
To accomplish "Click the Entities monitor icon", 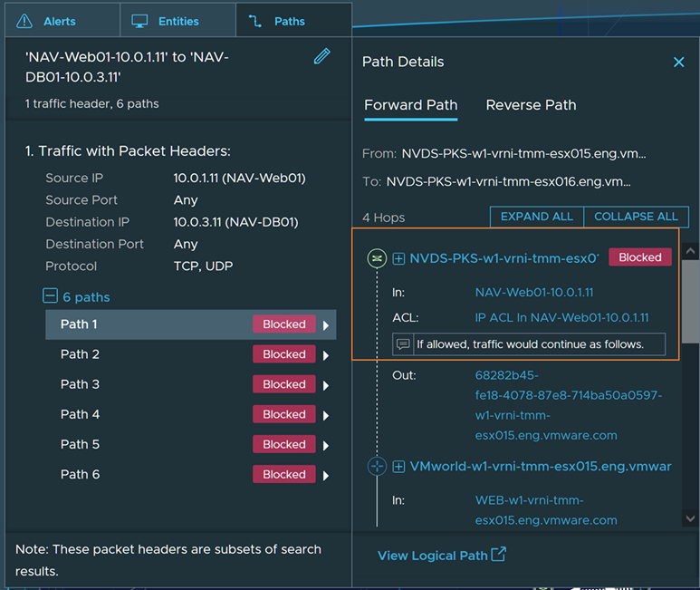I will (x=139, y=21).
